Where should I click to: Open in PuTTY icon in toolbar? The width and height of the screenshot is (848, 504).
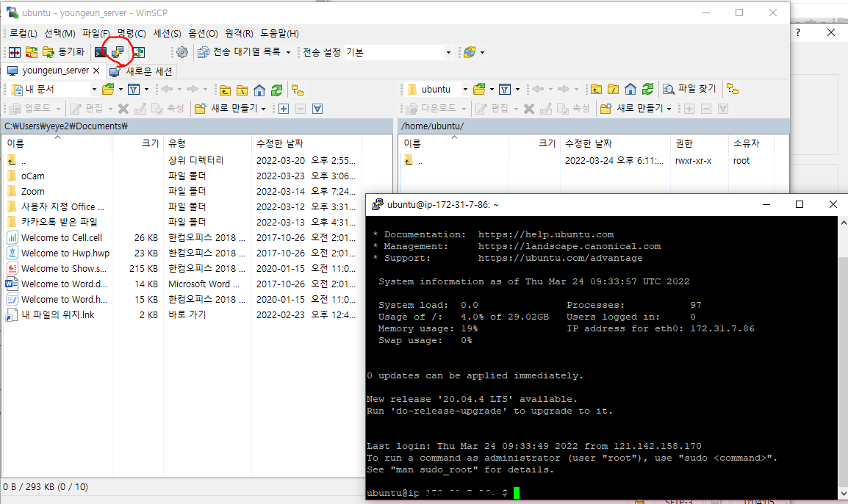pos(118,52)
